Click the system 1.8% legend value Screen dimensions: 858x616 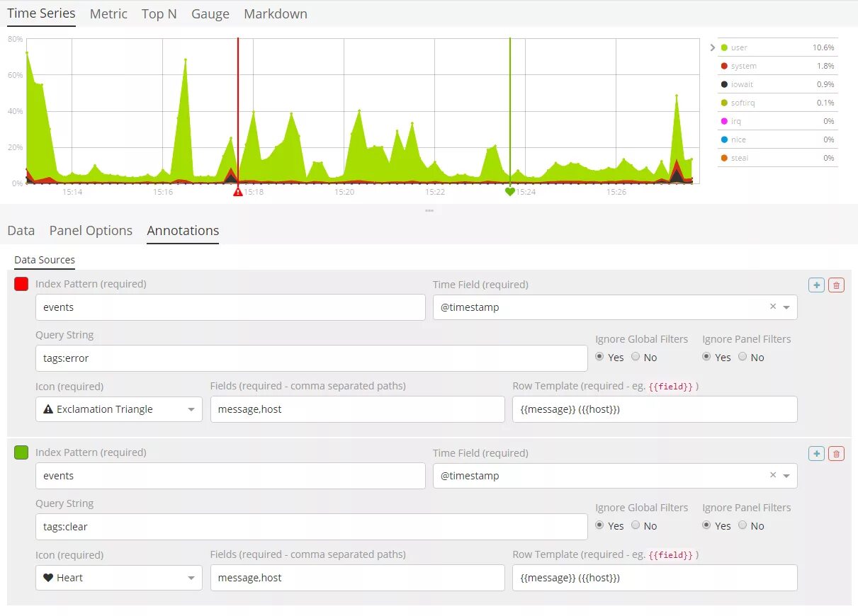pyautogui.click(x=825, y=66)
